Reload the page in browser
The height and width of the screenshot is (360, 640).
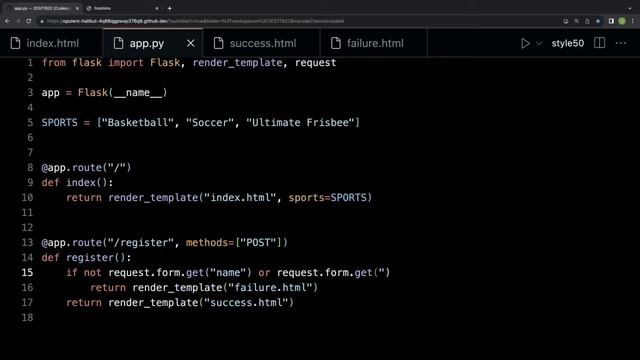pos(29,21)
